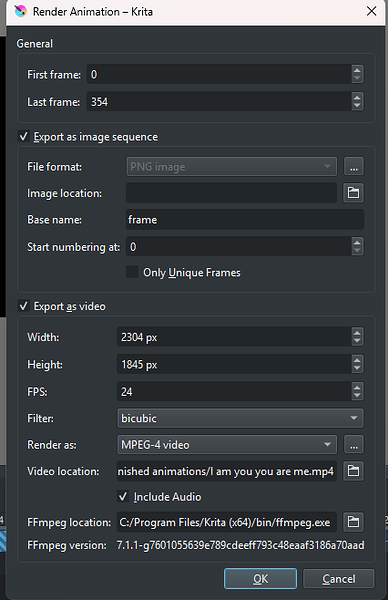
Task: Open PNG image format options button
Action: coord(354,166)
